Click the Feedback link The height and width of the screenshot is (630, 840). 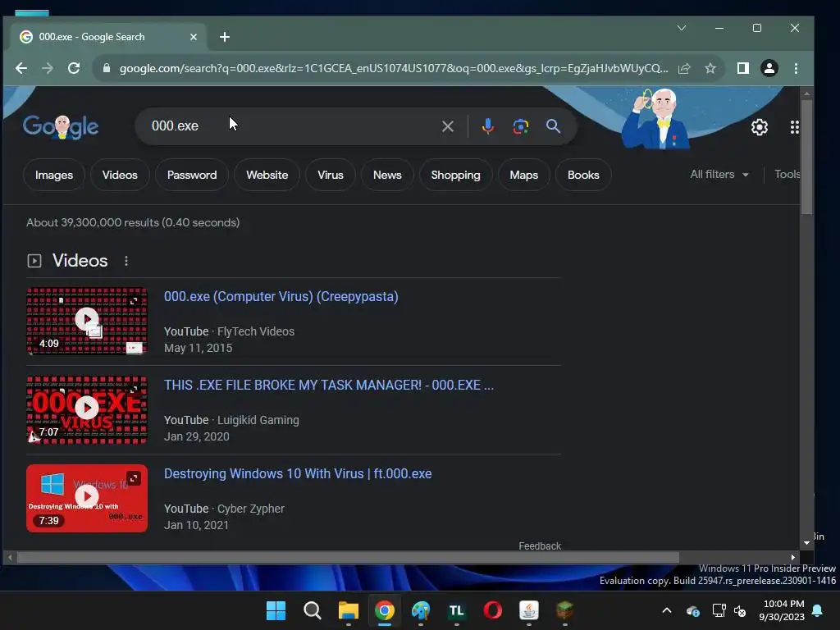[540, 546]
